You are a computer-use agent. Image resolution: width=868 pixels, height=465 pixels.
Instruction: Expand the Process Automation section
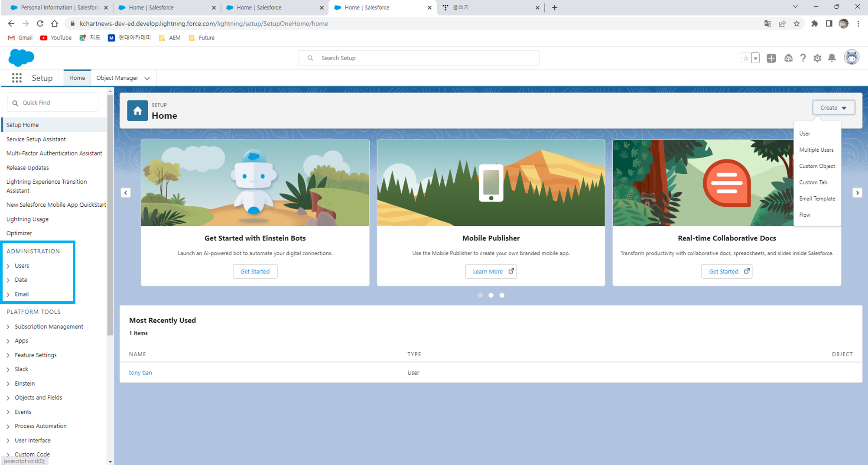(x=8, y=426)
